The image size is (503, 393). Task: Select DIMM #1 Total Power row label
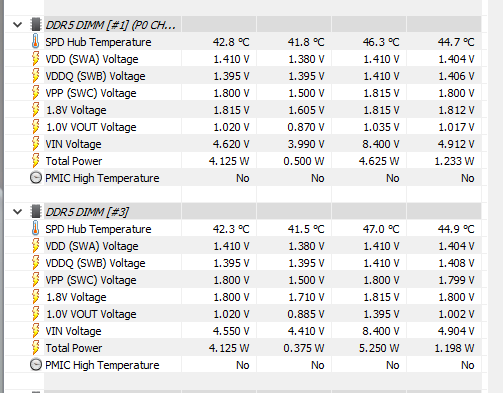pos(74,161)
